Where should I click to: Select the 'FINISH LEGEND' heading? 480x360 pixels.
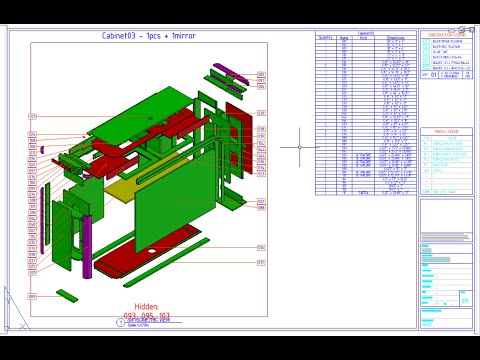[446, 132]
